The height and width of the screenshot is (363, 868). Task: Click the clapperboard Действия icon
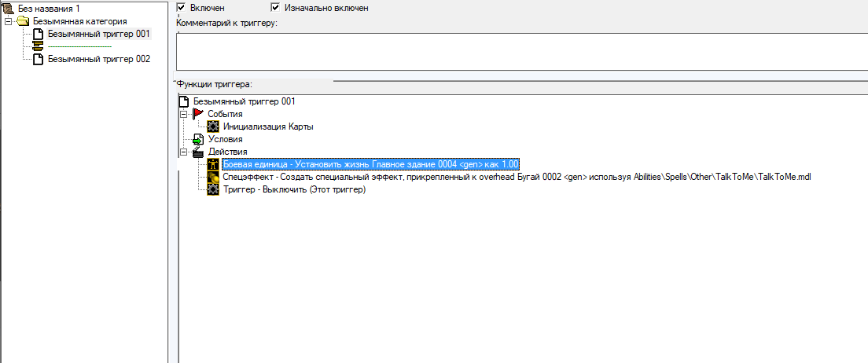[x=198, y=152]
